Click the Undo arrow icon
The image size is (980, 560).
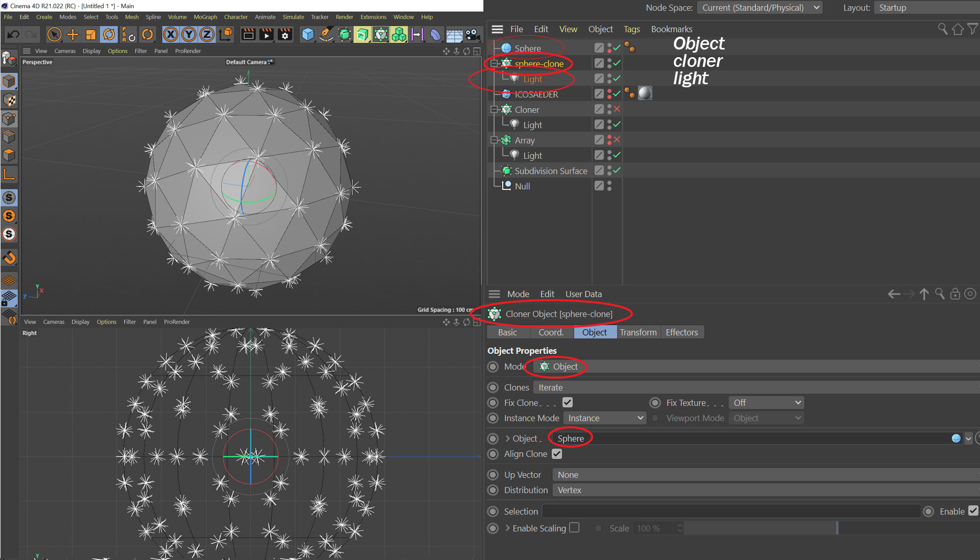click(x=13, y=34)
